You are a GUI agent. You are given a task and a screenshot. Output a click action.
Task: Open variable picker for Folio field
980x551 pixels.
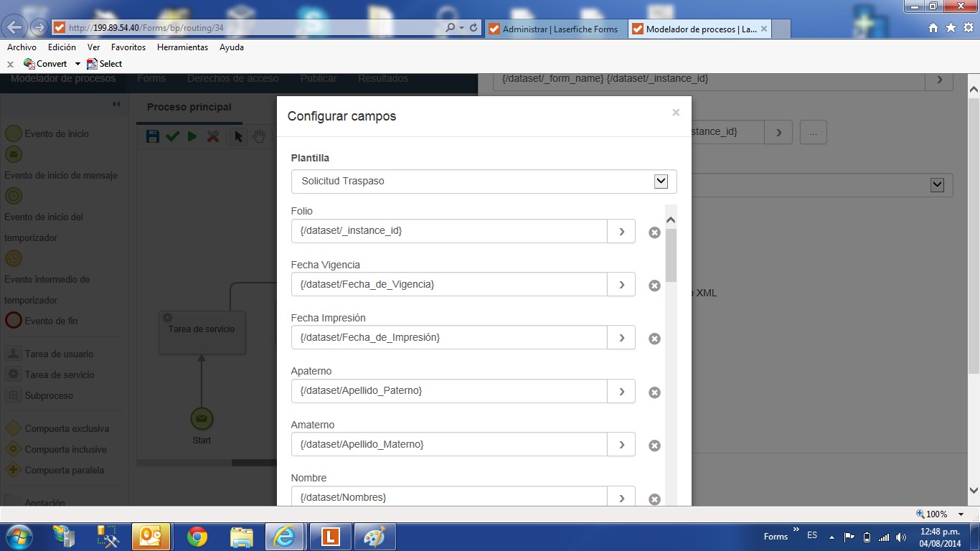click(x=621, y=231)
